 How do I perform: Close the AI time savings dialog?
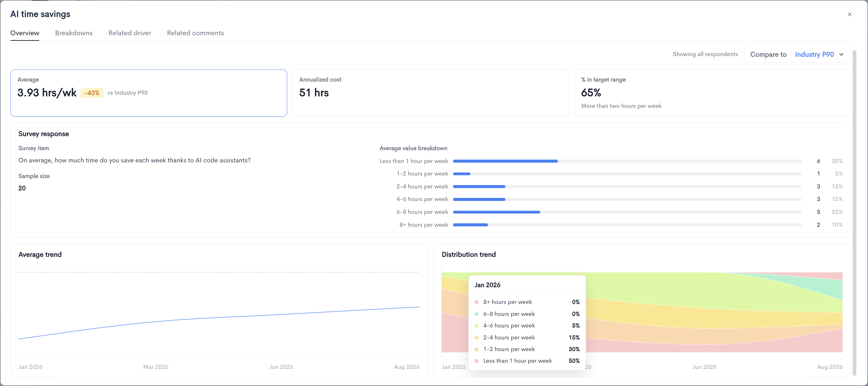pyautogui.click(x=850, y=14)
